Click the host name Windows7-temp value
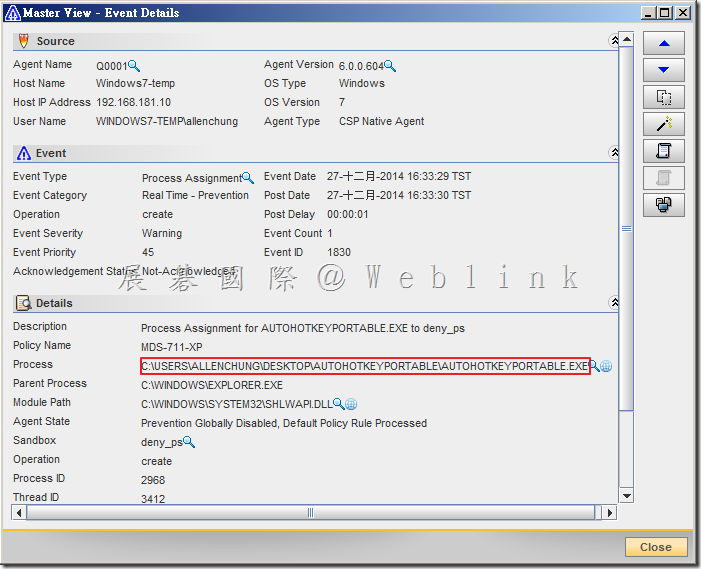Viewport: 701px width, 569px height. [135, 84]
